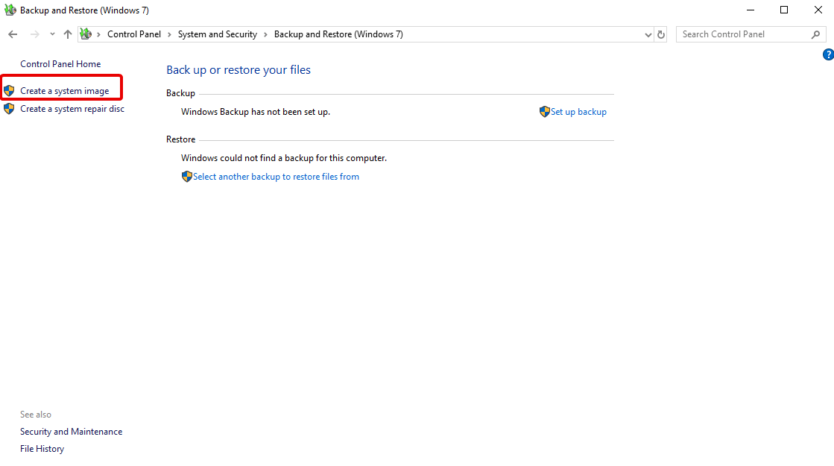
Task: Open Create a system image
Action: [x=64, y=91]
